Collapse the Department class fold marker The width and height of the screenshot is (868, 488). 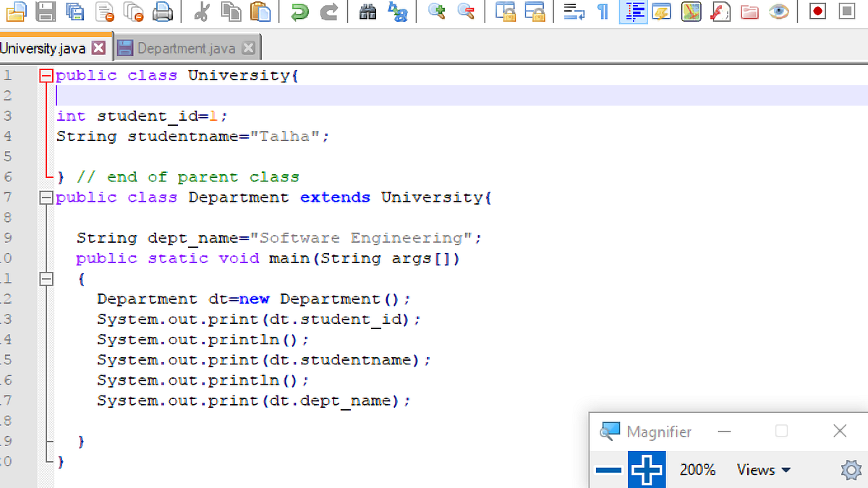pyautogui.click(x=46, y=197)
